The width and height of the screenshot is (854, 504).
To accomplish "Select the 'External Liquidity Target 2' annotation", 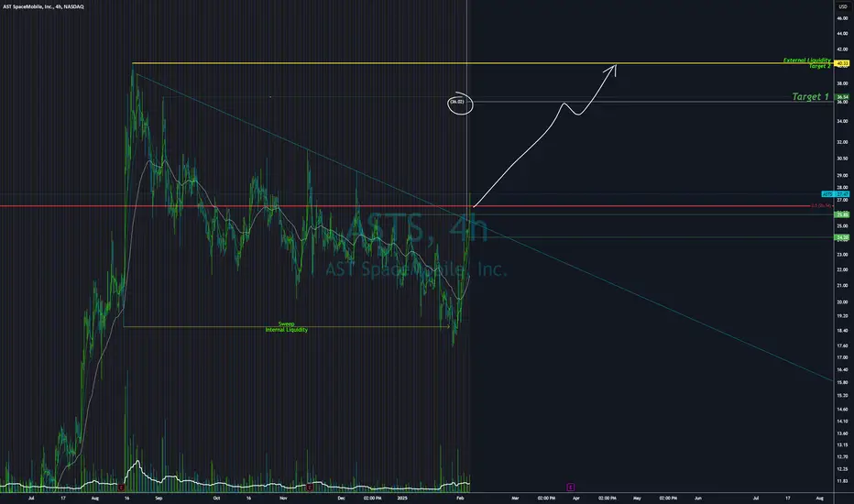I will [x=807, y=62].
